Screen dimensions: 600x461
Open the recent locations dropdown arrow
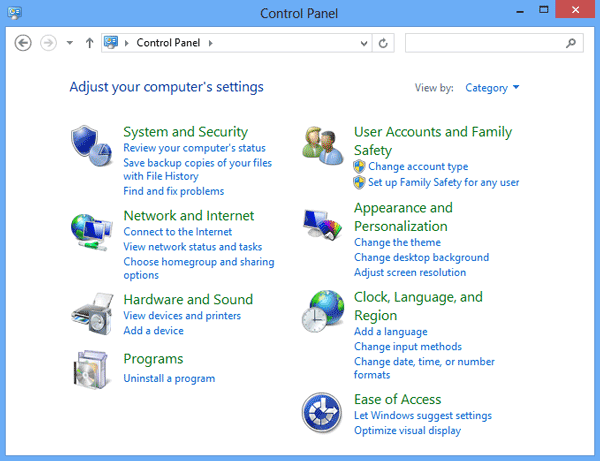tap(70, 43)
